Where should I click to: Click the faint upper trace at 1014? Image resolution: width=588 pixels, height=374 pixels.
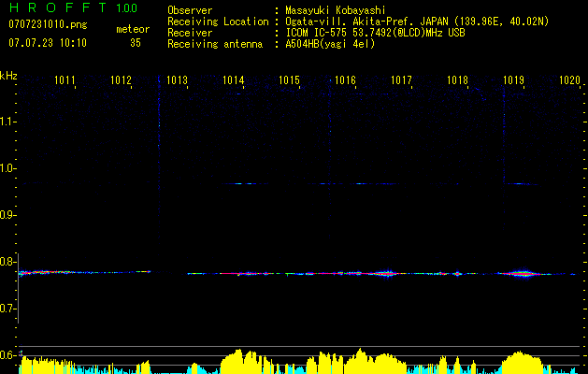tap(245, 184)
